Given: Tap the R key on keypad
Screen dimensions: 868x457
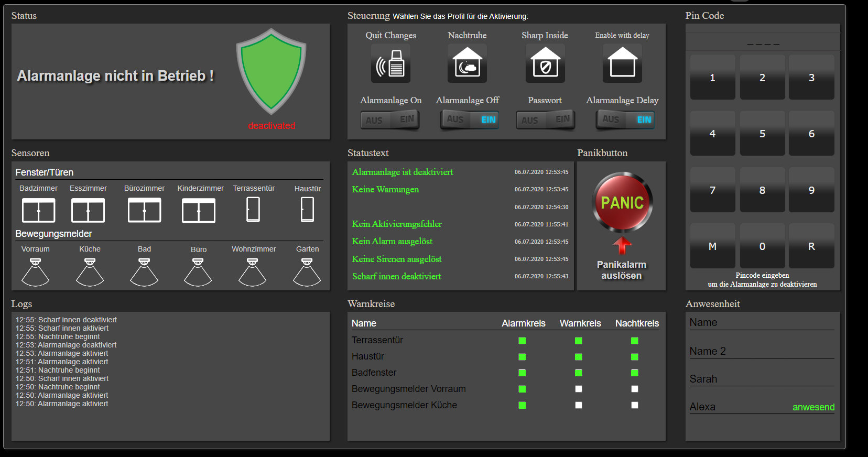Looking at the screenshot, I should 811,246.
